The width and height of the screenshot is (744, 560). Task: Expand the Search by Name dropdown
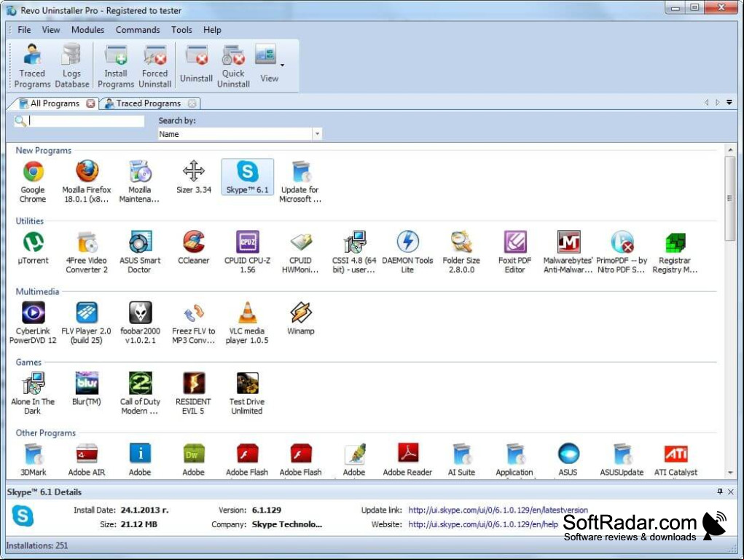point(317,134)
